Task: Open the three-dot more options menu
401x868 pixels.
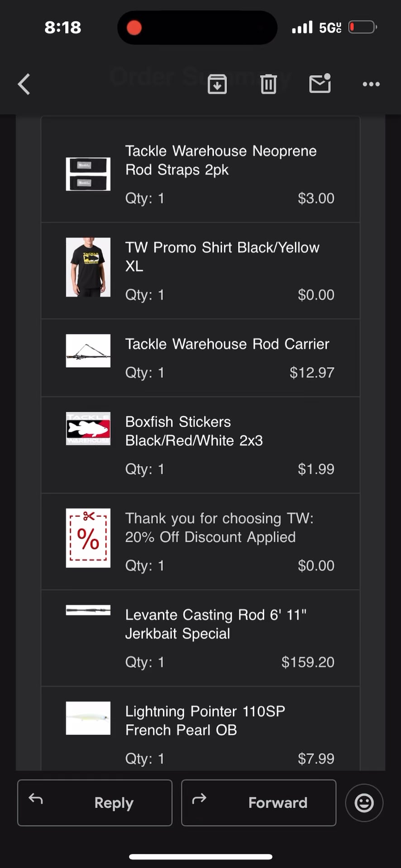Action: coord(371,84)
